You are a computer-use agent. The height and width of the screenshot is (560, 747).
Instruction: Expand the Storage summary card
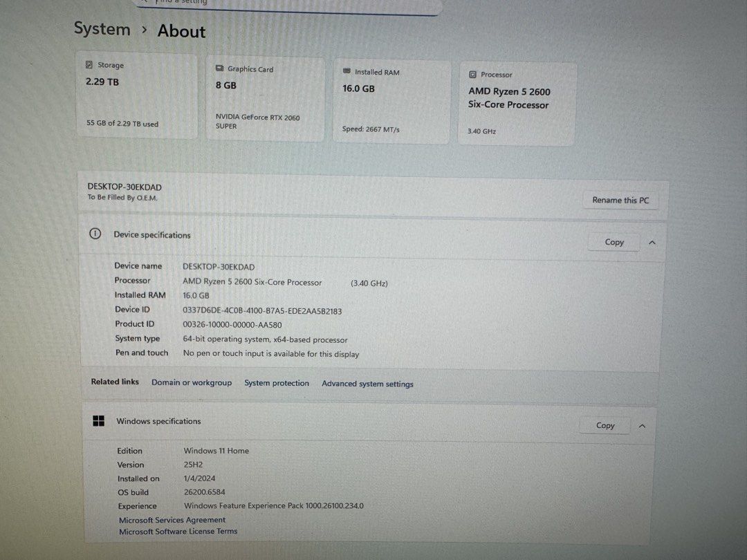tap(136, 97)
